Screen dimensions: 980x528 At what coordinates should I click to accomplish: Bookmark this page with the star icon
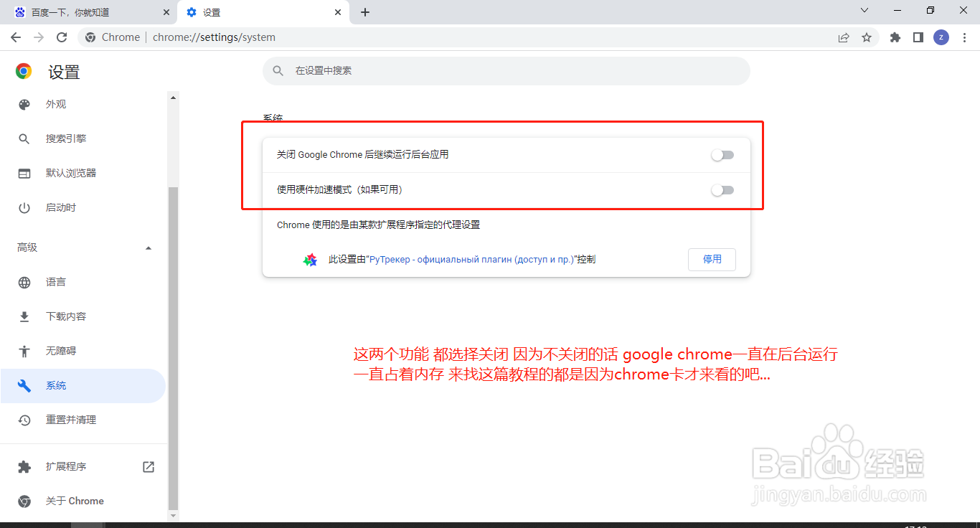point(867,37)
